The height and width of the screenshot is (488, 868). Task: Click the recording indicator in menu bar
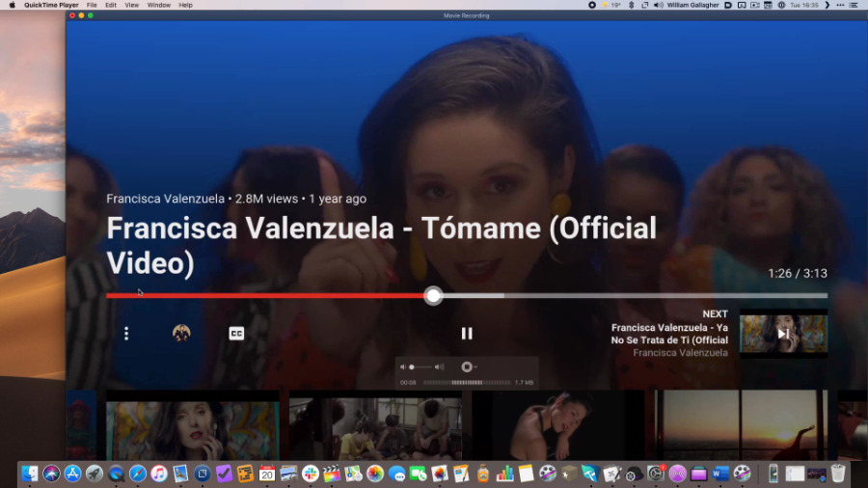(592, 5)
